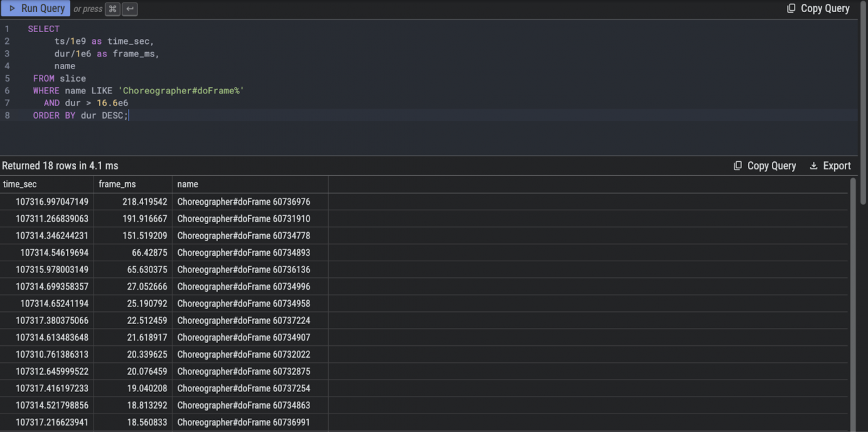Click the Enter key shortcut icon

pyautogui.click(x=130, y=9)
